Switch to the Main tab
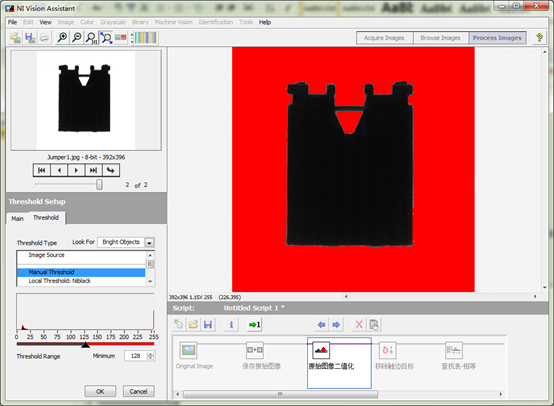 17,219
